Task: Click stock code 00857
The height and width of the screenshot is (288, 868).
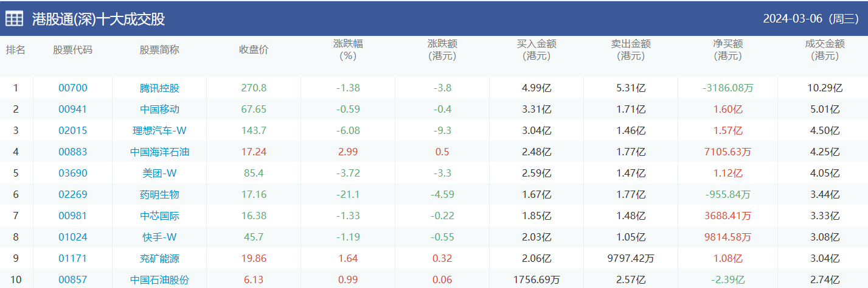Action: (73, 279)
